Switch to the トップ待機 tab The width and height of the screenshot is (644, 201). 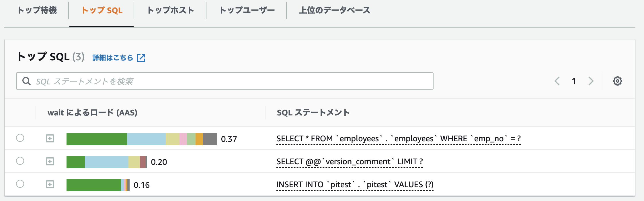[37, 11]
